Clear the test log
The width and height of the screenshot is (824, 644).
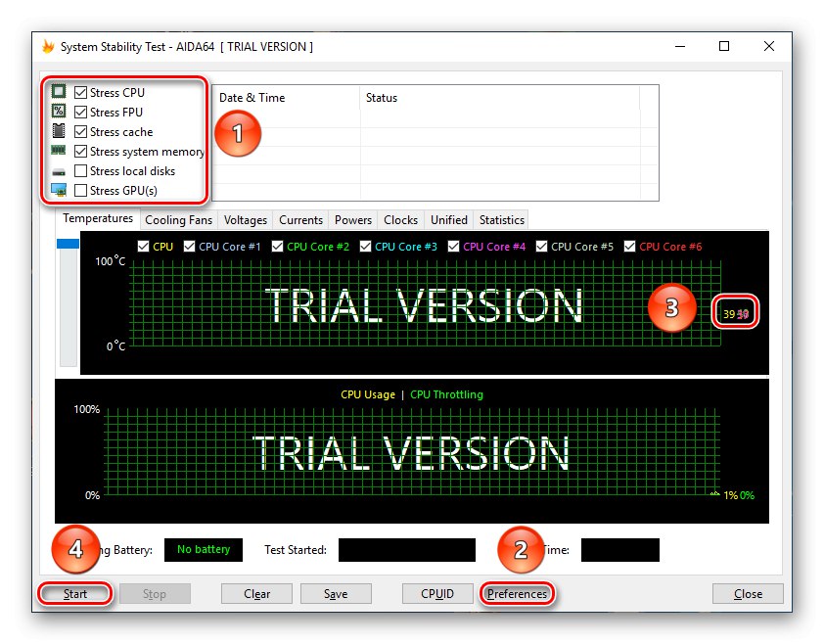(x=256, y=594)
